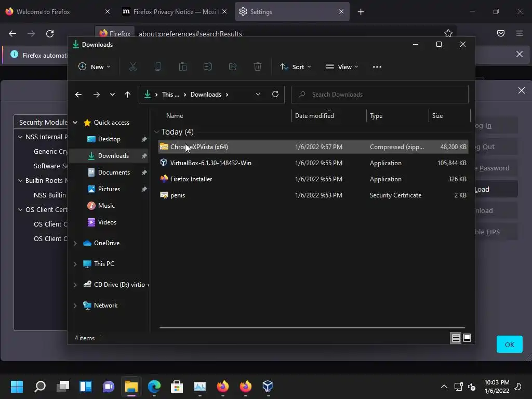Open the See more ellipsis menu
This screenshot has height=399, width=532.
(x=377, y=67)
